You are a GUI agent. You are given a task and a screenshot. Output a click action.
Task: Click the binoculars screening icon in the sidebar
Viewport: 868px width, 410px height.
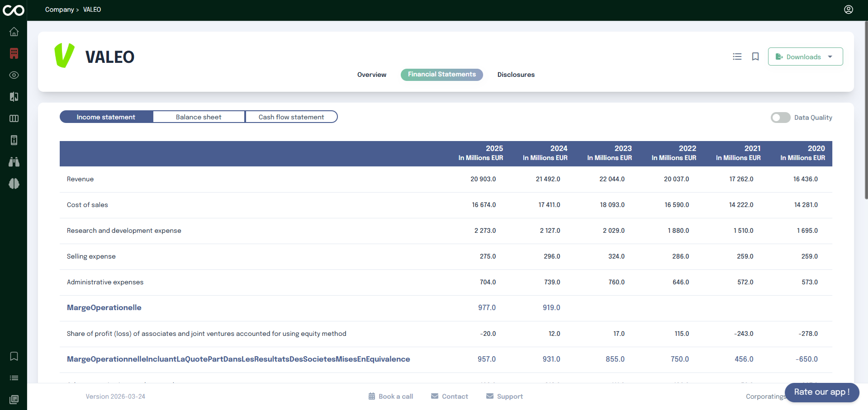coord(14,162)
